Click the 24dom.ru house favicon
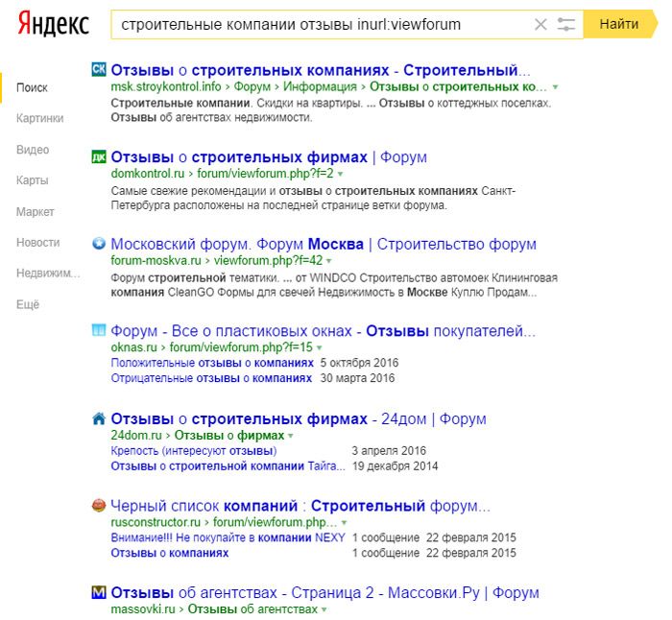This screenshot has width=672, height=620. [x=99, y=418]
